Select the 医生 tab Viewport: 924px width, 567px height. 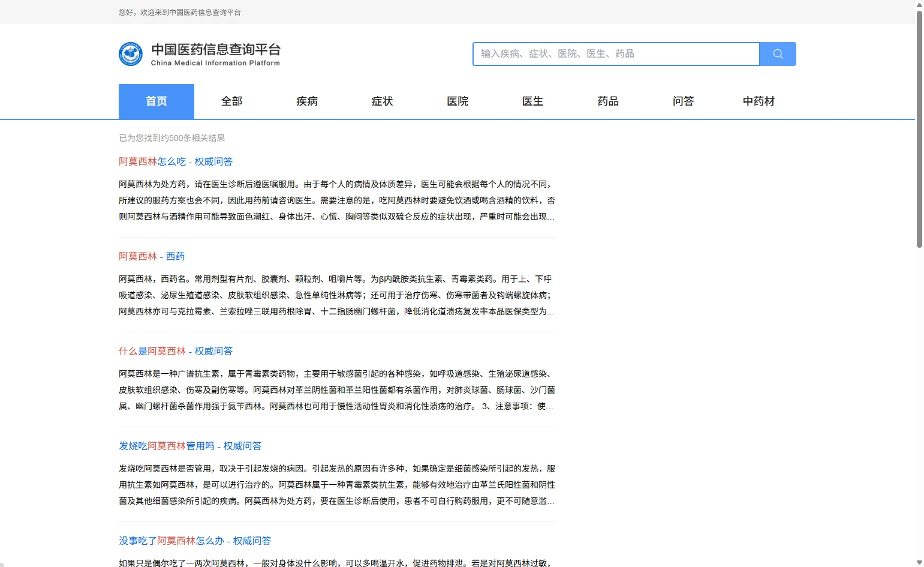click(532, 101)
